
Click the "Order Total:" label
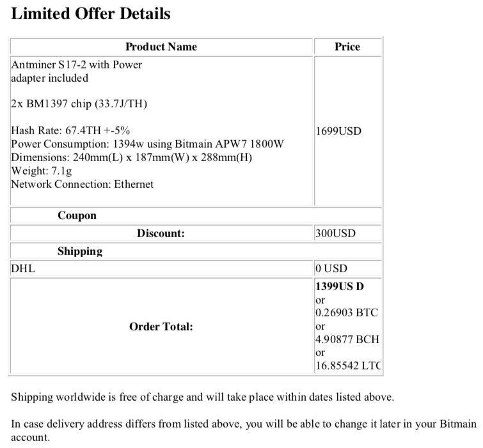pyautogui.click(x=161, y=327)
